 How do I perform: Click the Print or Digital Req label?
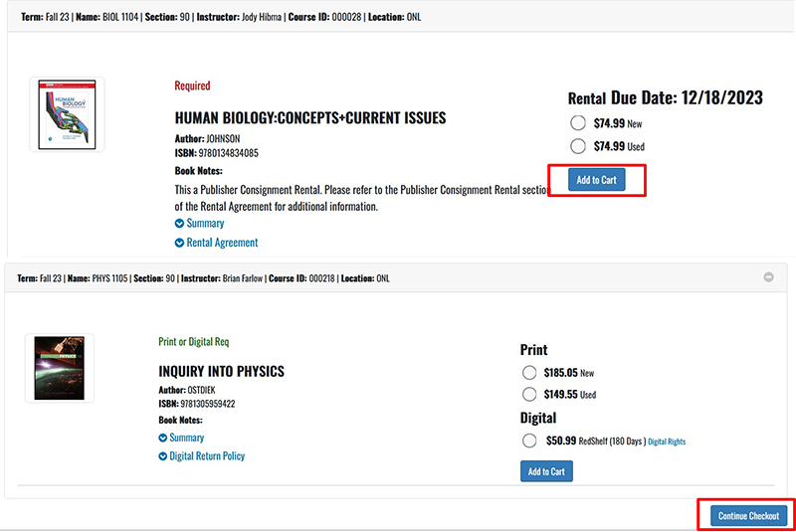pos(193,342)
